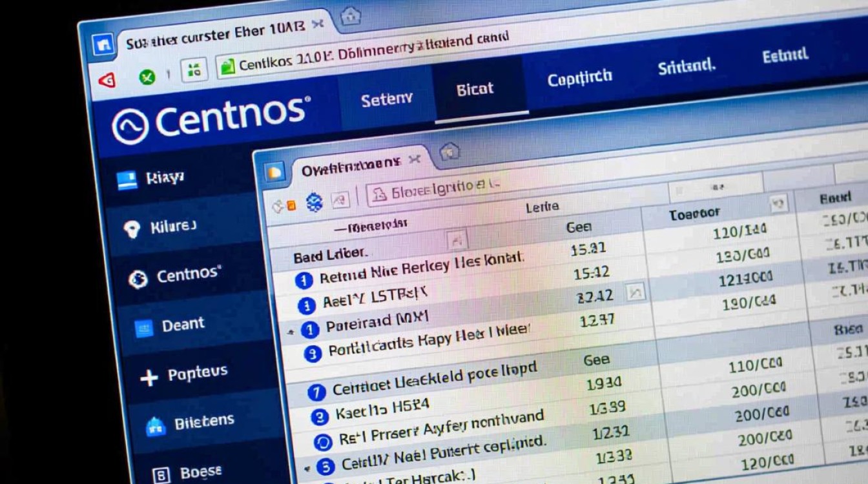The image size is (868, 484).
Task: Click the round badge before Retend Nine Berlcey
Action: pos(304,280)
